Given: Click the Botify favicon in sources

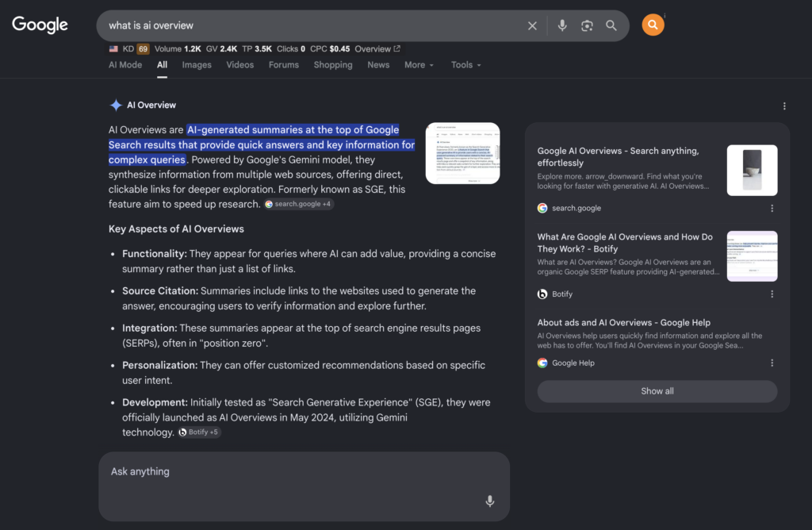Looking at the screenshot, I should click(x=542, y=294).
